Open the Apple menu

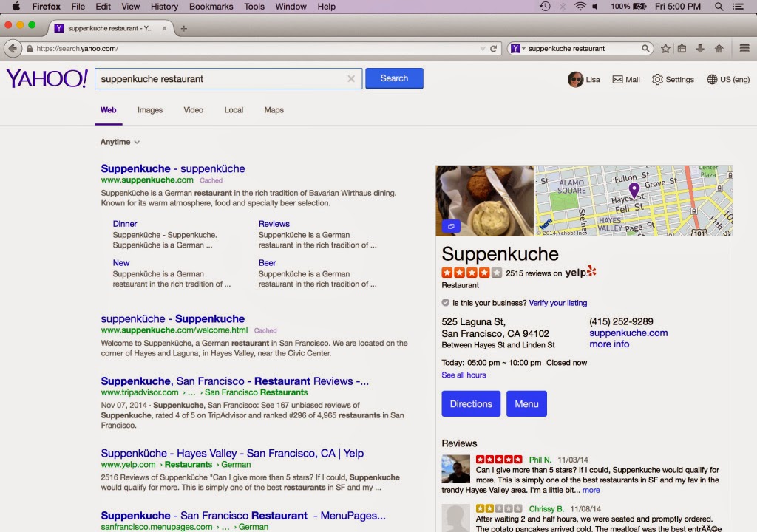16,6
